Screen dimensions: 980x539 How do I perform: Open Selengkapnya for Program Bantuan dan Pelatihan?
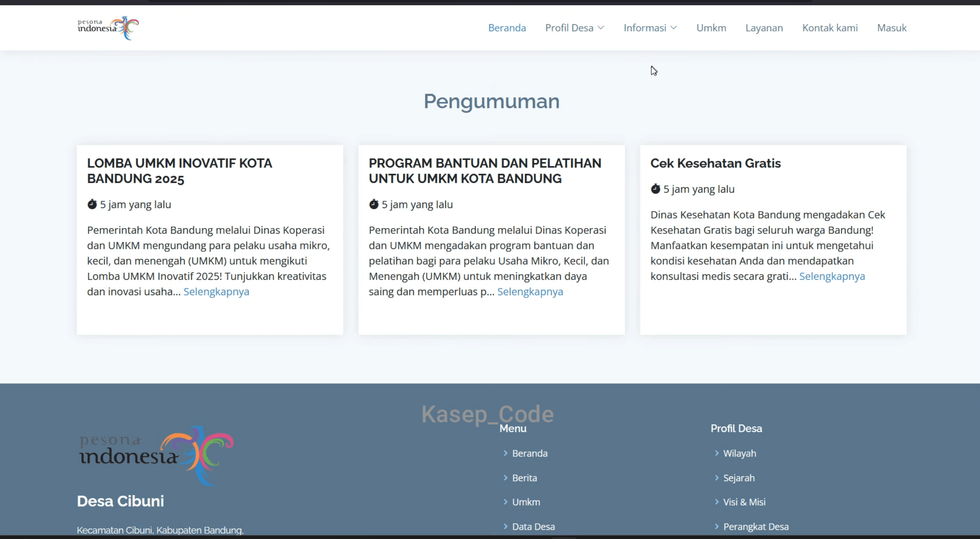click(x=530, y=291)
